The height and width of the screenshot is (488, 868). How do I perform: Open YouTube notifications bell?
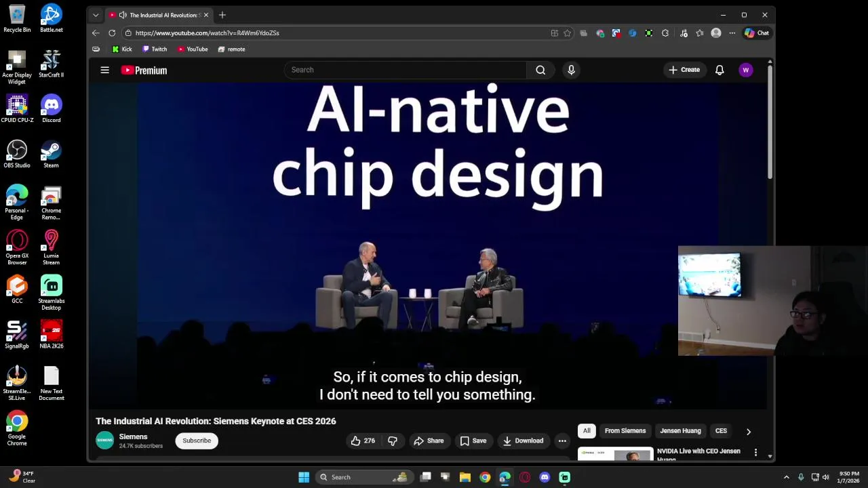click(719, 70)
